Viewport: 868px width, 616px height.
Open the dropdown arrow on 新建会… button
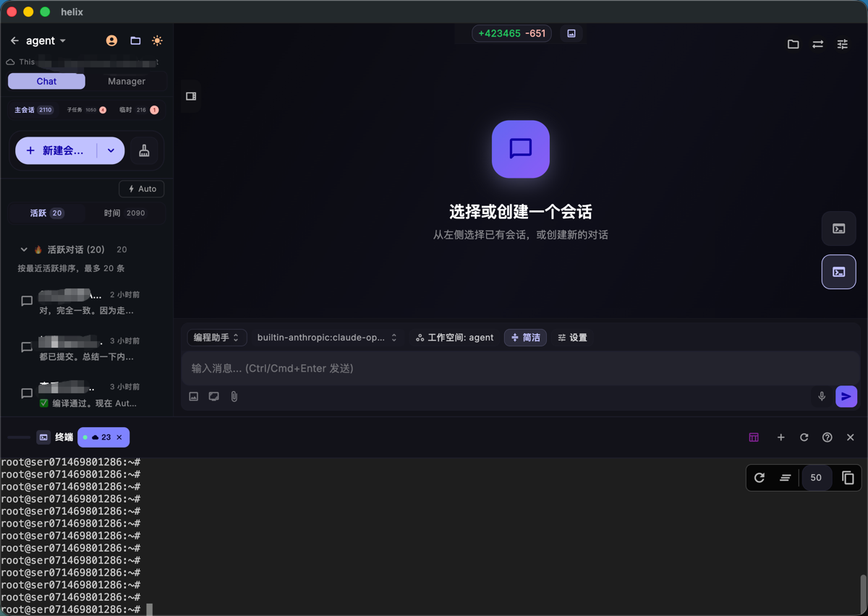pyautogui.click(x=111, y=150)
